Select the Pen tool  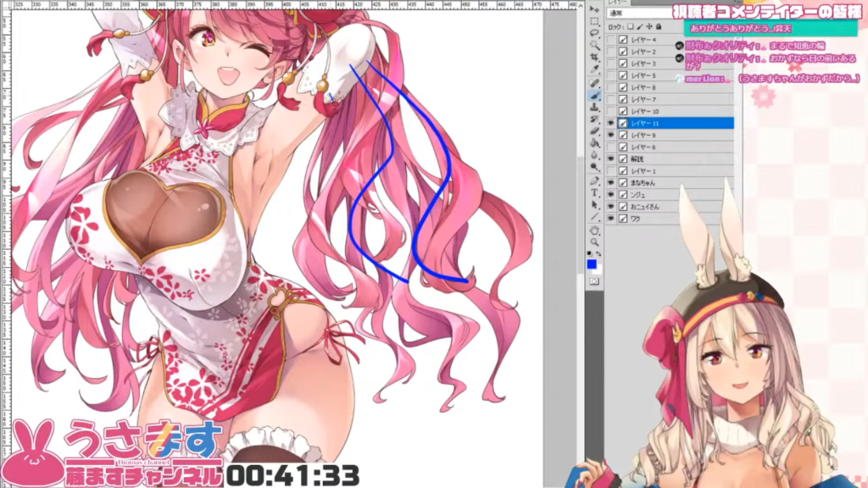tap(594, 181)
